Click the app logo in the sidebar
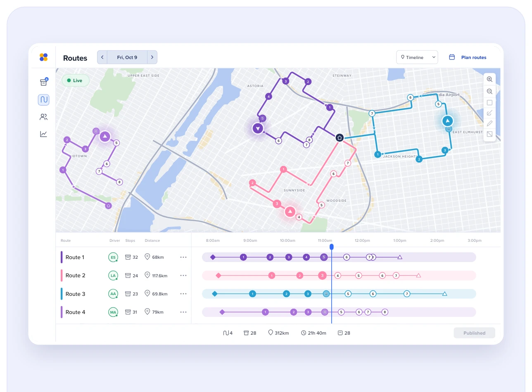This screenshot has height=392, width=532. 43,57
